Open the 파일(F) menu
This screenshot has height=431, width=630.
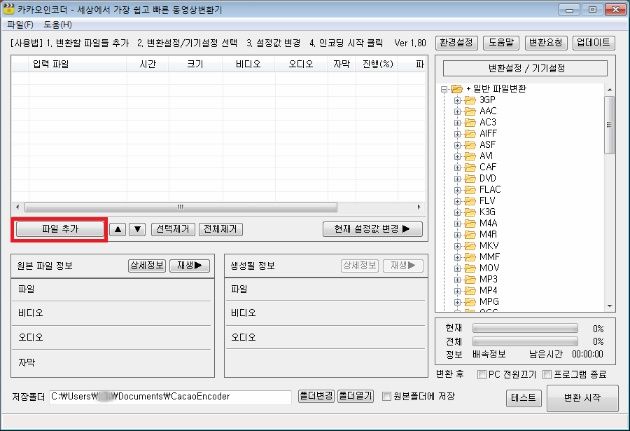20,25
